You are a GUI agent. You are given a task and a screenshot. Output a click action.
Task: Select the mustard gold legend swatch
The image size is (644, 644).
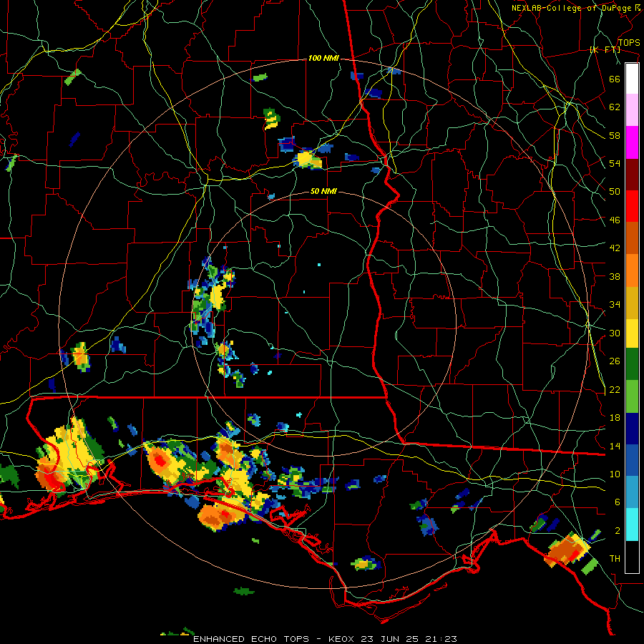tap(632, 303)
